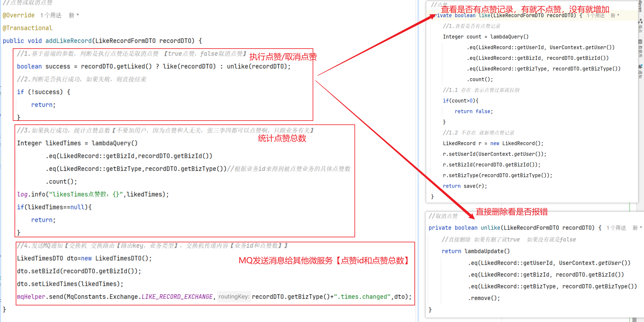Click '新 *' author hint beside @Override

[74, 15]
